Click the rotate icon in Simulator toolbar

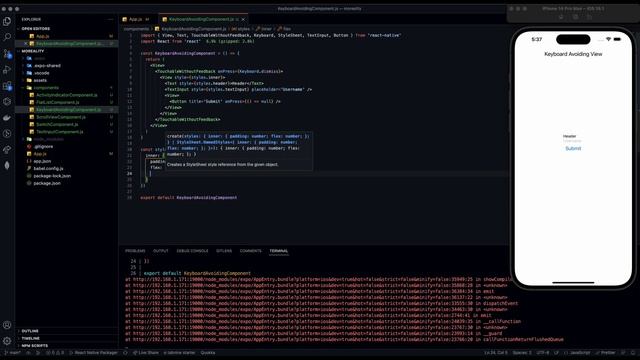(589, 17)
